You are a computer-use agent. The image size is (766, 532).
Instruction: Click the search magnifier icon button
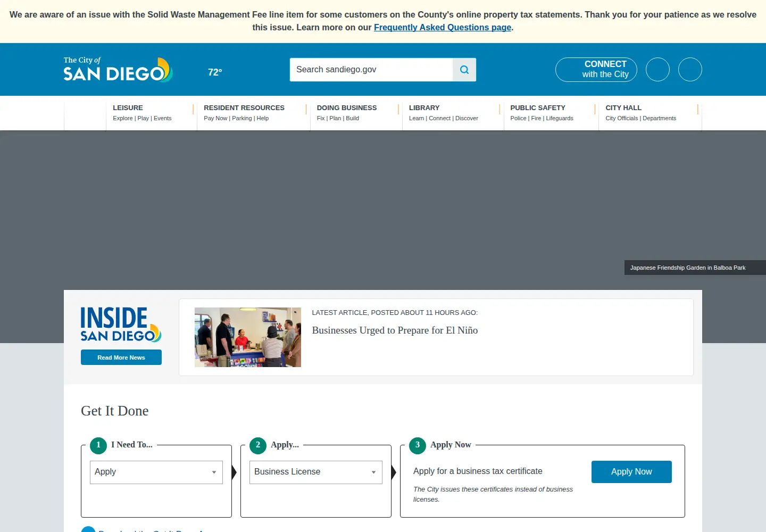(x=464, y=70)
